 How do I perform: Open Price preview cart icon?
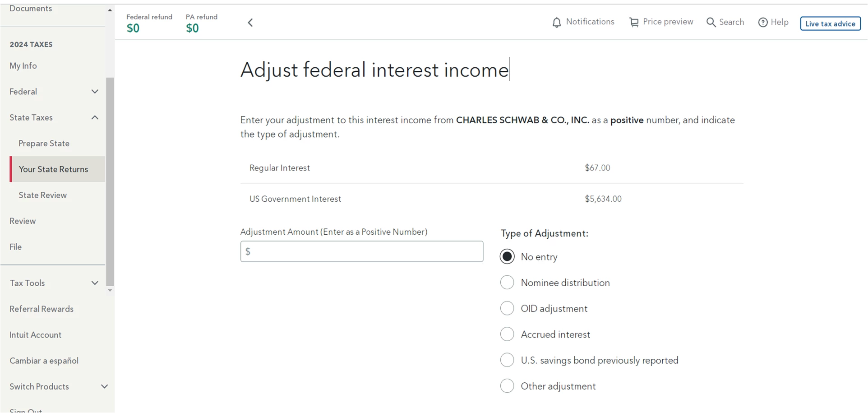pyautogui.click(x=634, y=22)
